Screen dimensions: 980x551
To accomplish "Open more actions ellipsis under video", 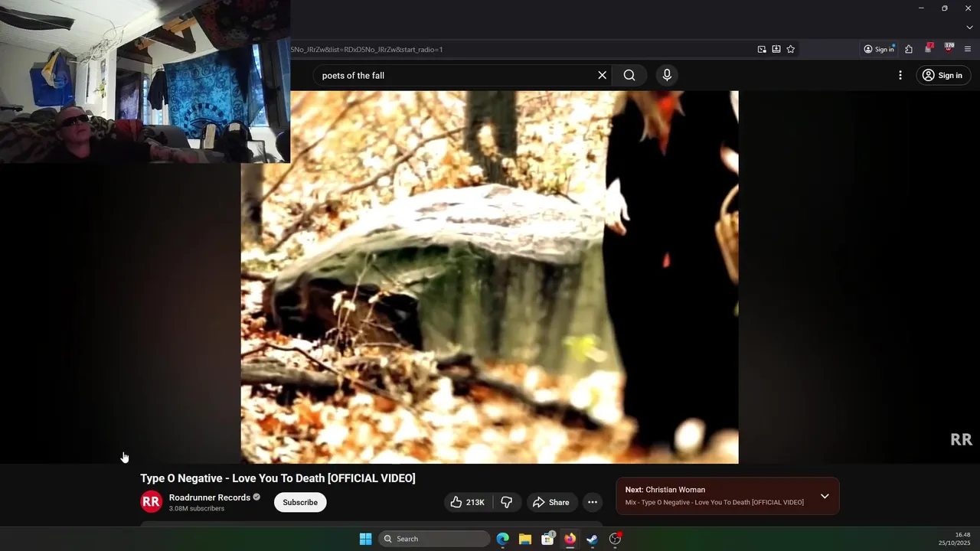I will click(593, 502).
